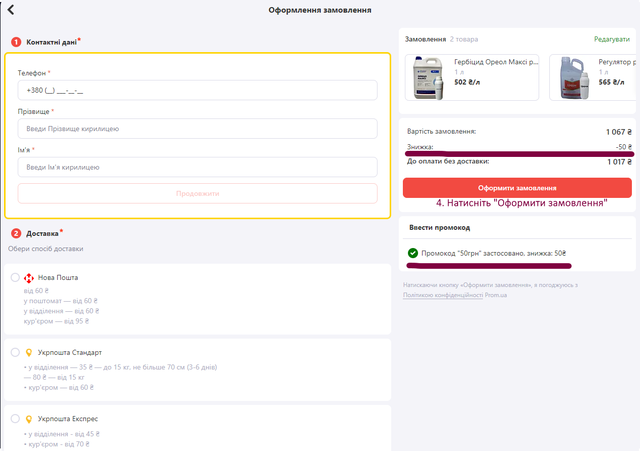This screenshot has width=640, height=451.
Task: Click the Нова Пошта logo icon
Action: pyautogui.click(x=29, y=277)
